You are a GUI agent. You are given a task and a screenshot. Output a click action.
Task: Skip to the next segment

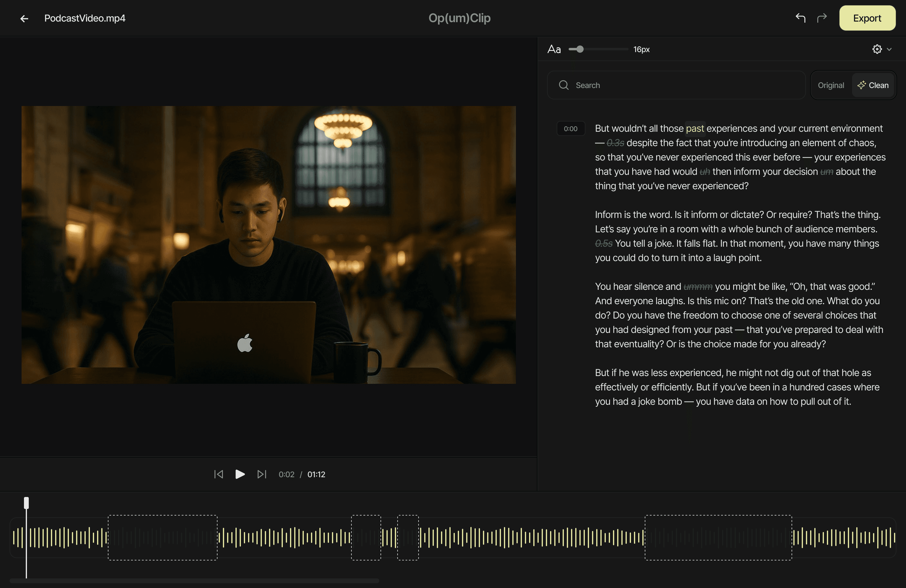click(x=262, y=474)
